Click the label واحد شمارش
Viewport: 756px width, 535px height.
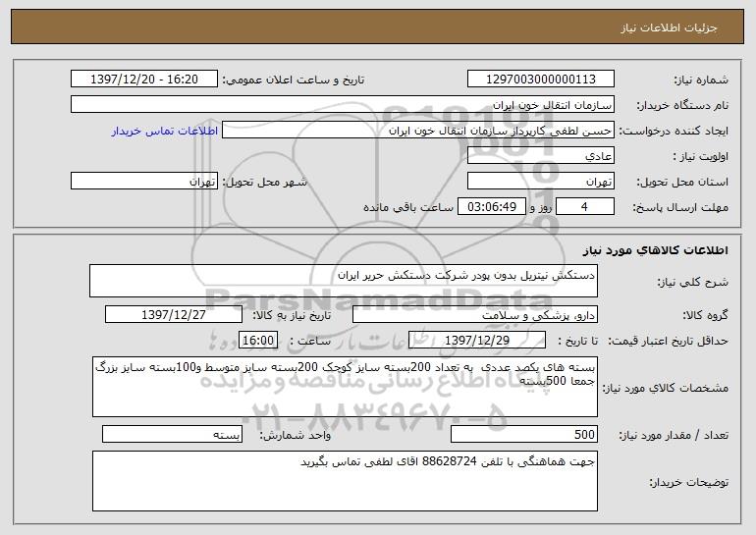296,436
